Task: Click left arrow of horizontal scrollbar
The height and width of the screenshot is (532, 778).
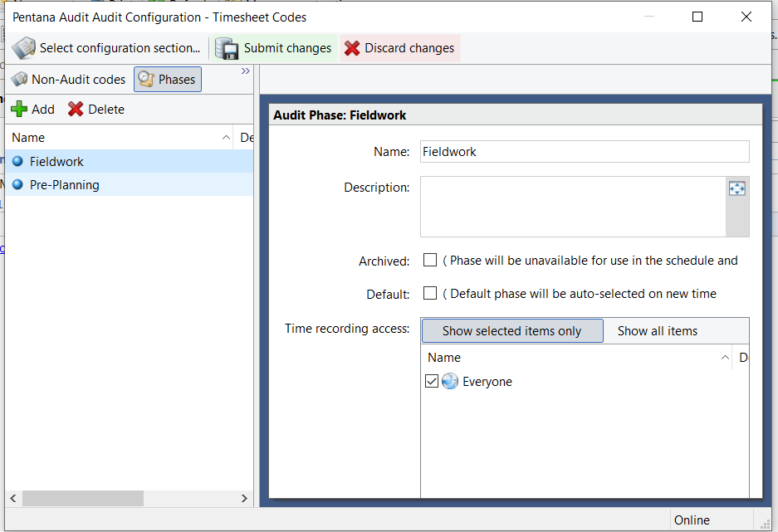Action: point(13,498)
